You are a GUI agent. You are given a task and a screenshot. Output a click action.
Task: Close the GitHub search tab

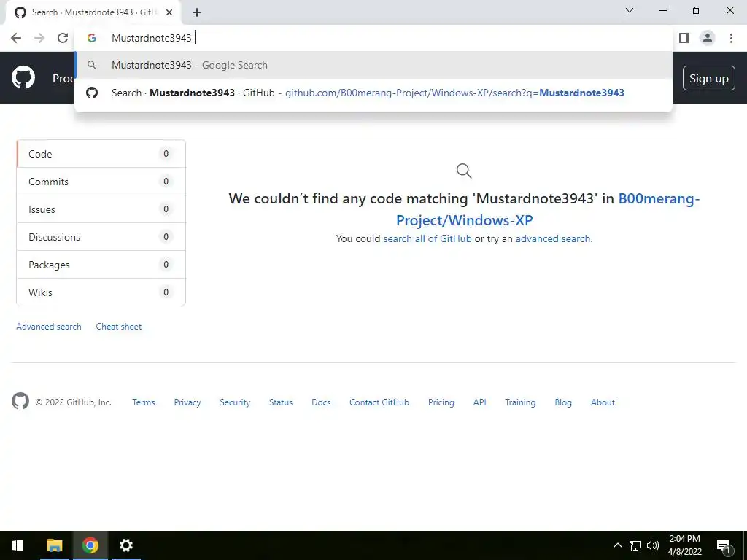169,12
